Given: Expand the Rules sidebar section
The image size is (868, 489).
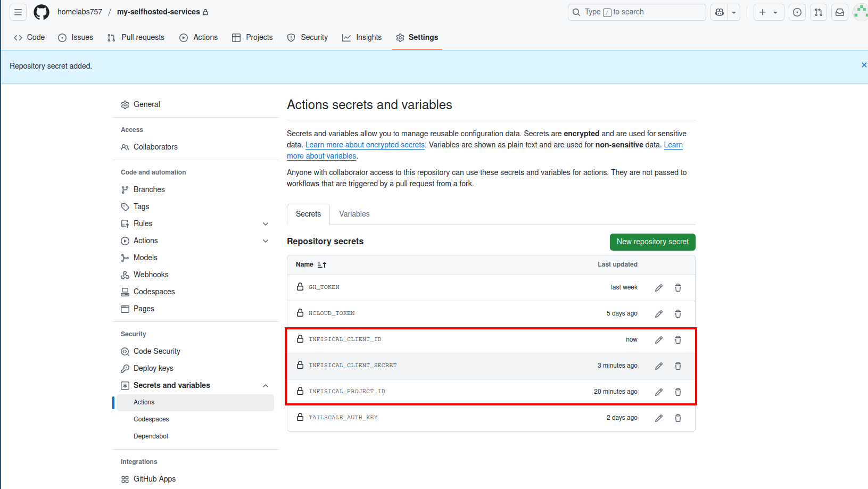Looking at the screenshot, I should point(266,224).
